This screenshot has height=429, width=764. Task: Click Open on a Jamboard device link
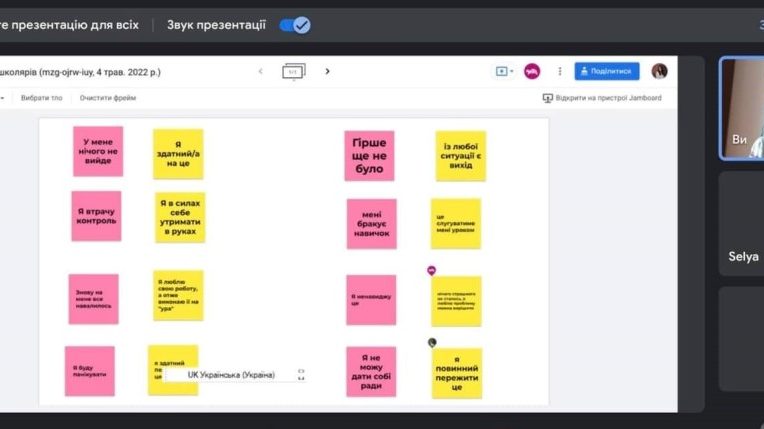[x=603, y=98]
